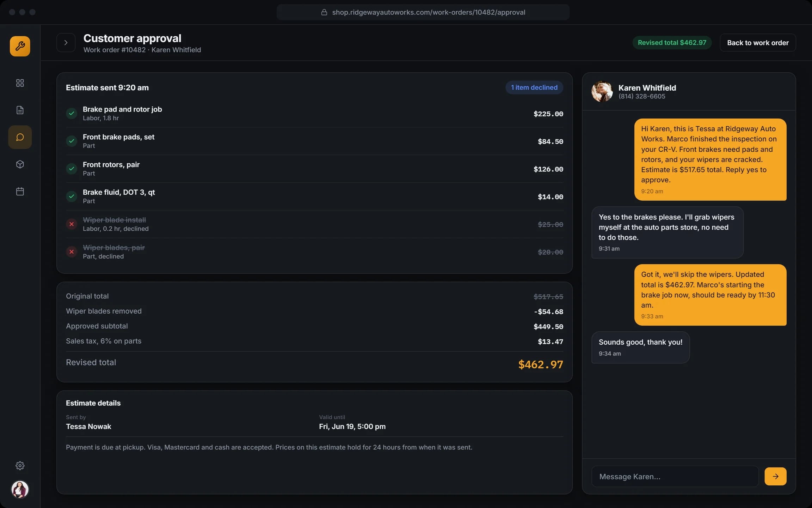This screenshot has height=508, width=812.
Task: Click the struck-through $25.00 price
Action: coord(550,224)
